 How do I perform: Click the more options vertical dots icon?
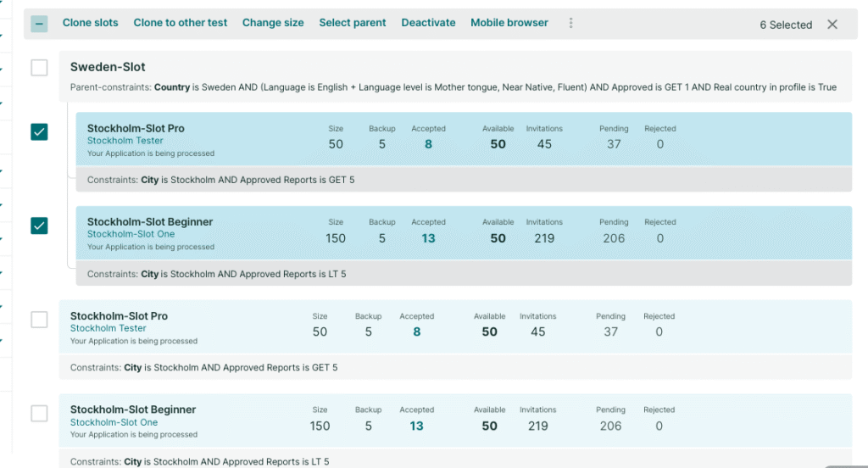(x=570, y=23)
